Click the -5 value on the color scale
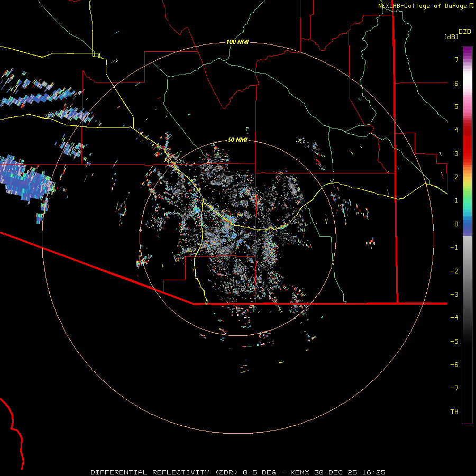Viewport: 476px width, 476px height. coord(454,342)
